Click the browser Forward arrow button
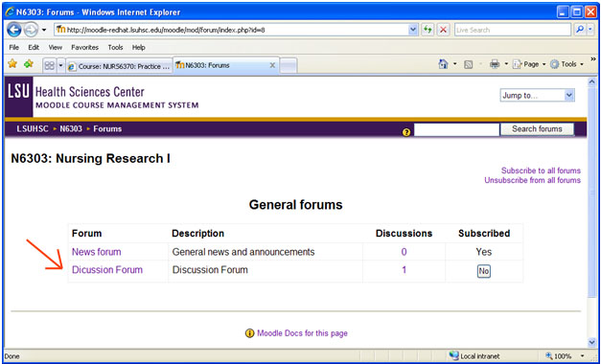 [31, 30]
